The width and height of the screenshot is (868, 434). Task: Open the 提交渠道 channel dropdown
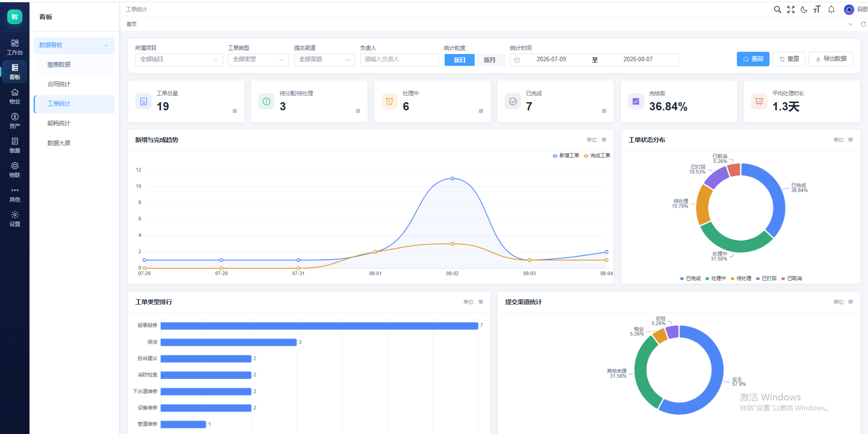pos(324,59)
